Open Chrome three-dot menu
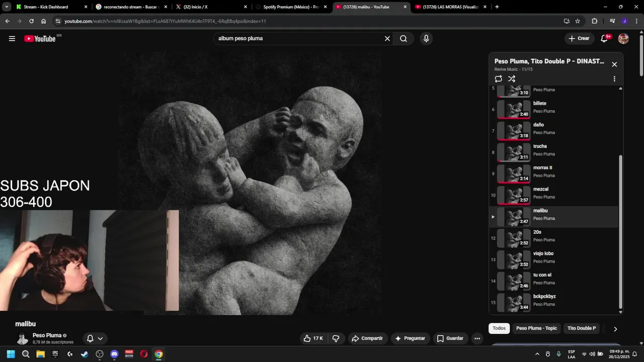 [x=636, y=21]
